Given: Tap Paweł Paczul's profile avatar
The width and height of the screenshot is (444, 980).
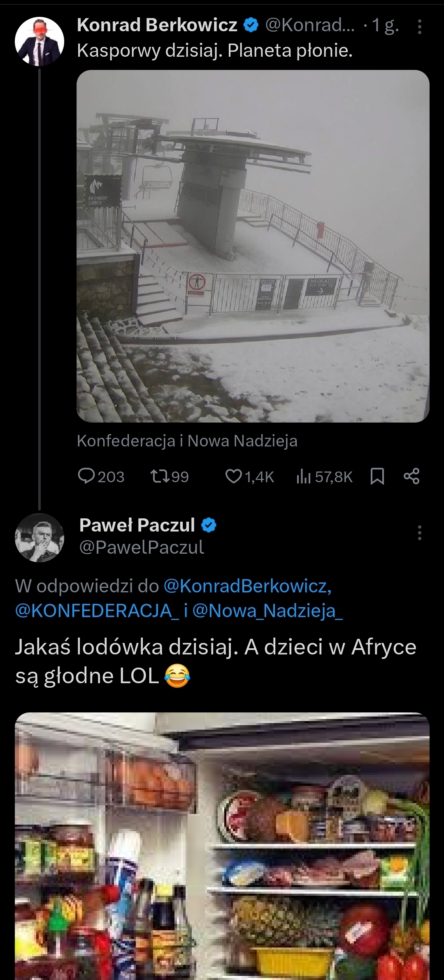Looking at the screenshot, I should pos(40,537).
